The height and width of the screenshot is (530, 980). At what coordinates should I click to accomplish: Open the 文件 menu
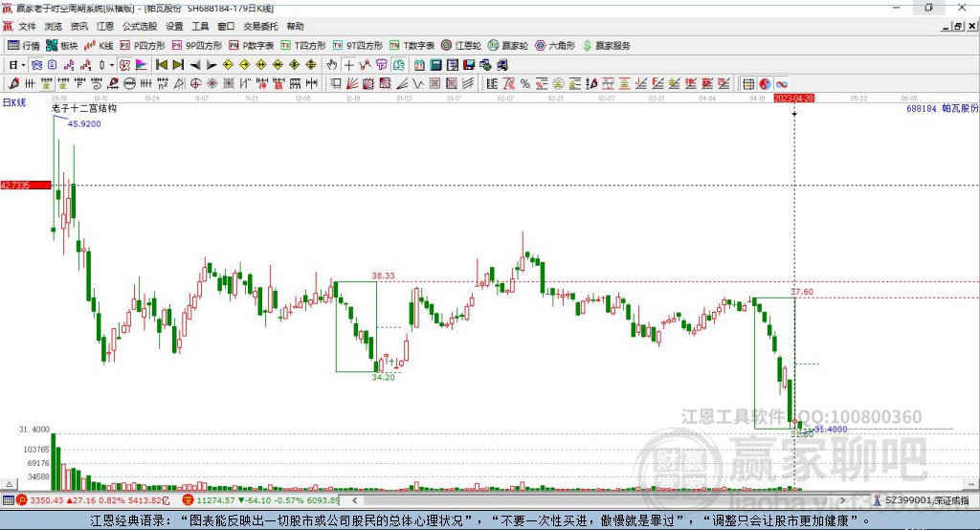click(27, 26)
